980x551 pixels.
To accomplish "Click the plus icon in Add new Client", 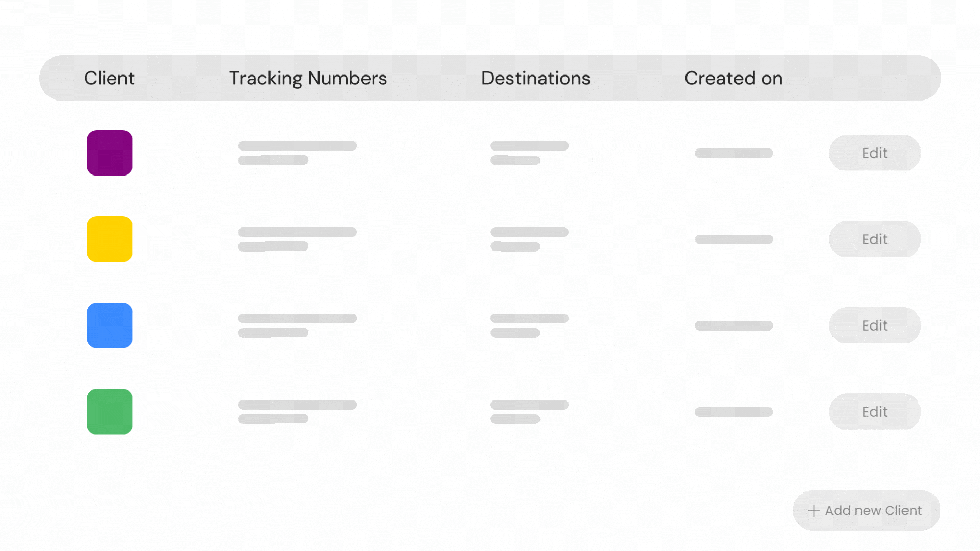I will (814, 510).
